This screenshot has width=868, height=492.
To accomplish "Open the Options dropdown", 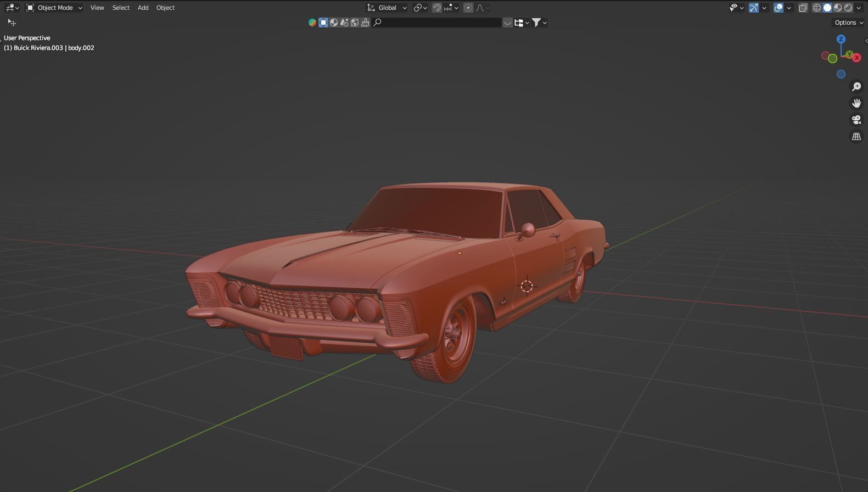I will (x=848, y=23).
